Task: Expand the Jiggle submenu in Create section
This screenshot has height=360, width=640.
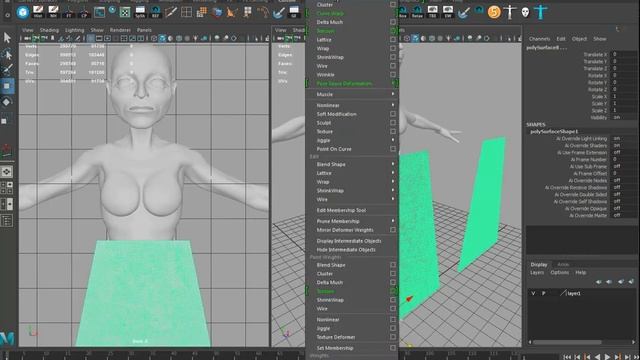Action: (x=352, y=140)
